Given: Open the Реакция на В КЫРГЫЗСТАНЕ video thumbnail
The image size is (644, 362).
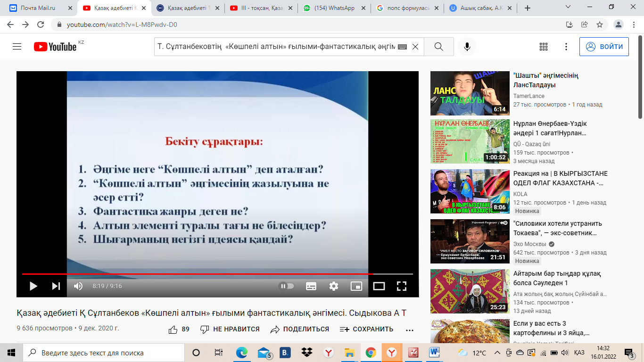Looking at the screenshot, I should [470, 191].
